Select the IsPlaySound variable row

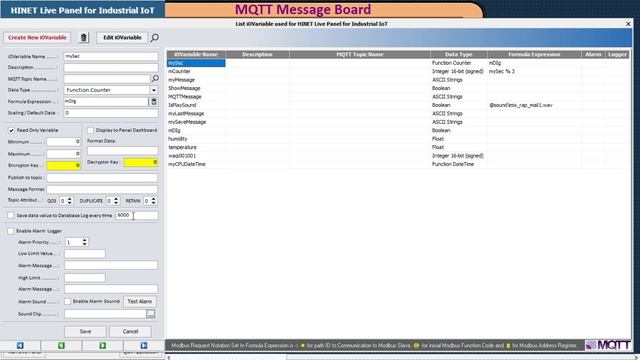tap(398, 105)
